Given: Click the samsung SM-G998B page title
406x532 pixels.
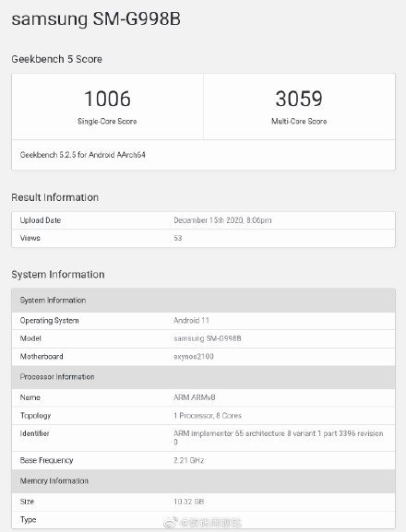Looking at the screenshot, I should click(x=96, y=19).
